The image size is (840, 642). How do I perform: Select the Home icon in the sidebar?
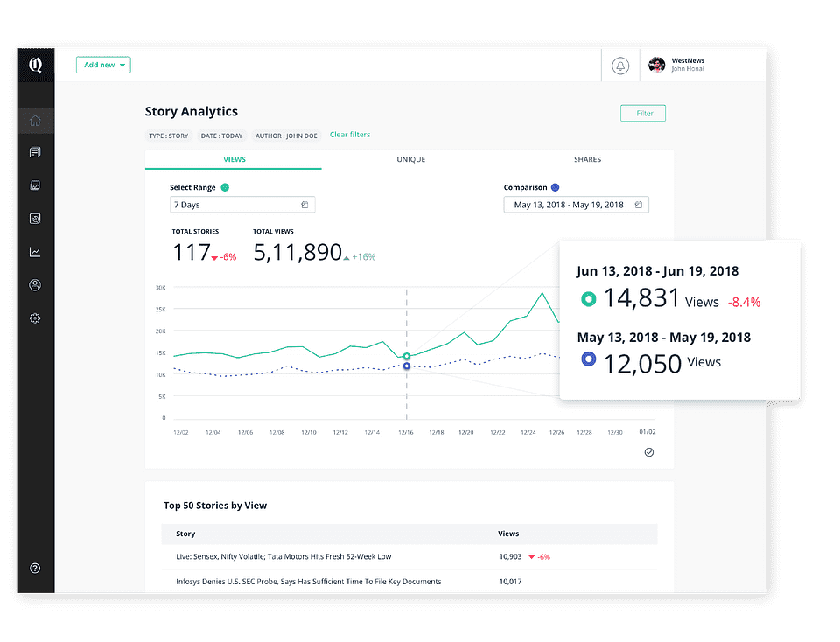(x=35, y=121)
